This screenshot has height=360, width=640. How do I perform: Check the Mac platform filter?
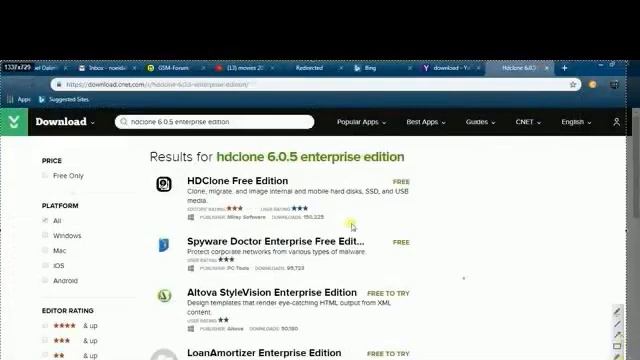click(x=45, y=250)
